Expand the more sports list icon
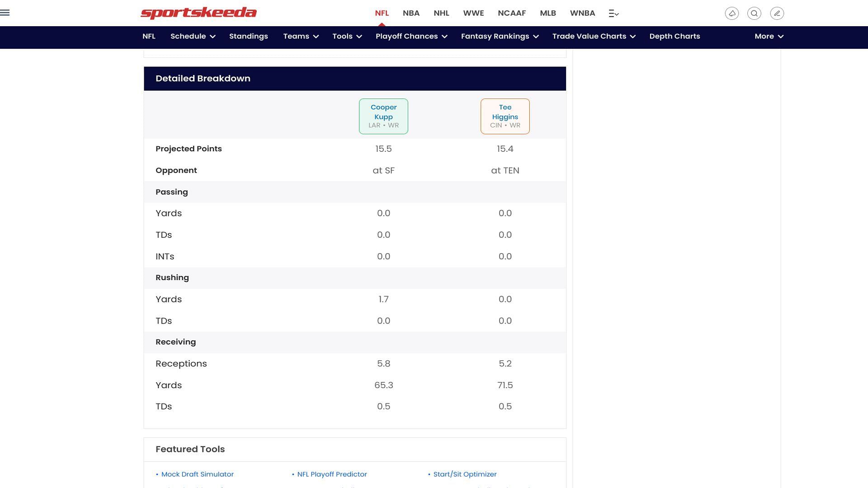This screenshot has width=868, height=488. click(x=613, y=14)
